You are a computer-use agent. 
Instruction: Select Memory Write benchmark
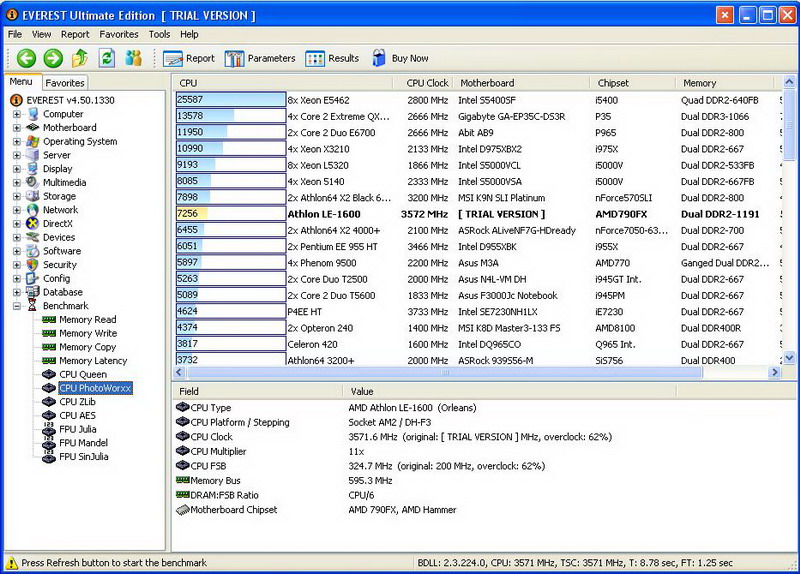(88, 333)
